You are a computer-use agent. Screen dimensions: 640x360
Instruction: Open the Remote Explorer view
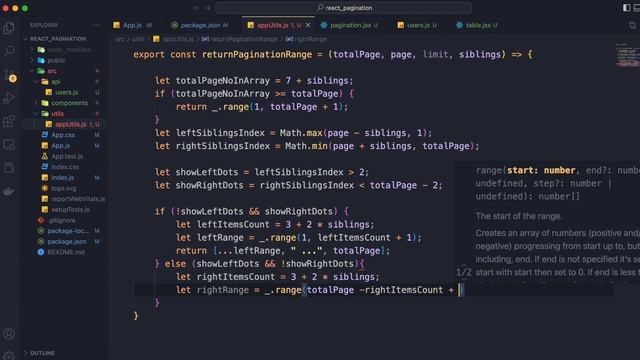(9, 144)
